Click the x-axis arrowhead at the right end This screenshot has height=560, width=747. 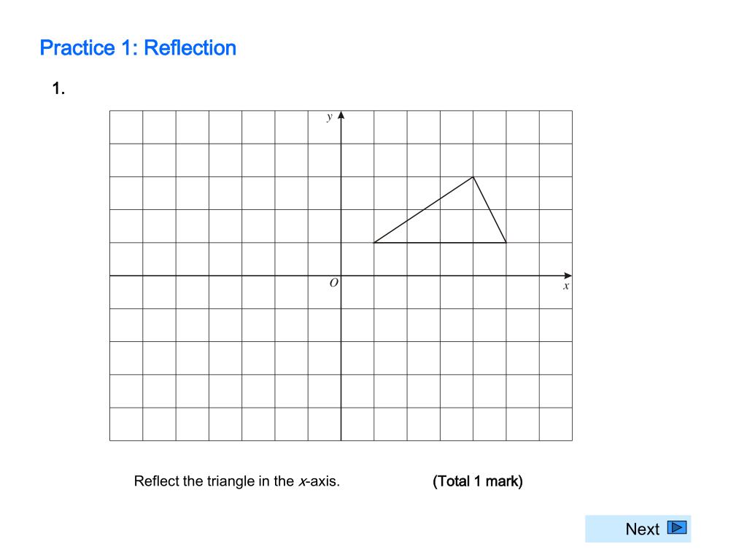(568, 276)
